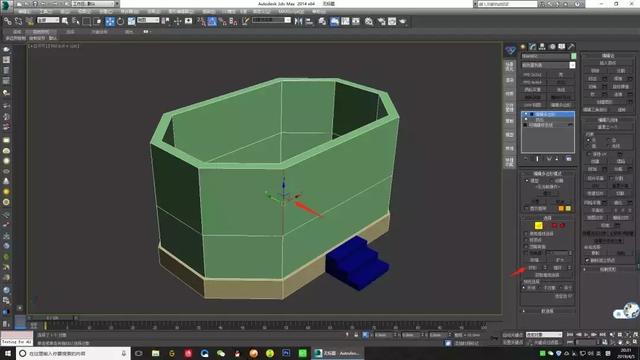Click the Configure Modifier Sets icon
Viewport: 640px width, 360px height.
click(x=569, y=159)
